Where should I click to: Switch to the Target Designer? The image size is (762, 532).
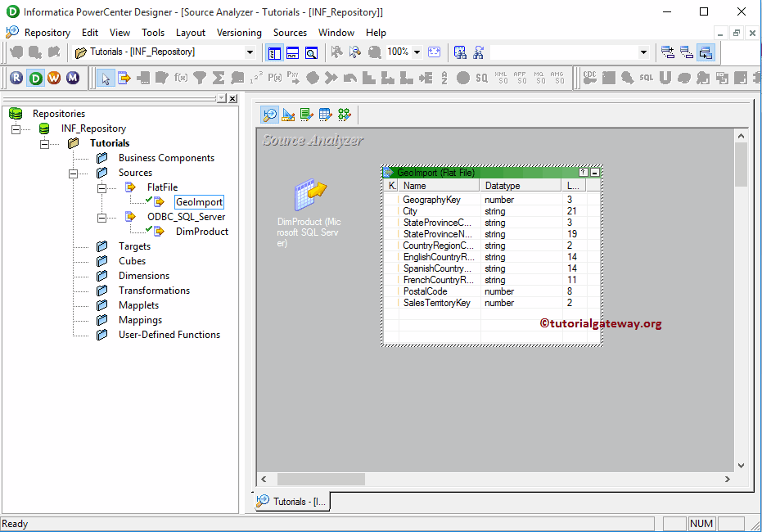288,115
